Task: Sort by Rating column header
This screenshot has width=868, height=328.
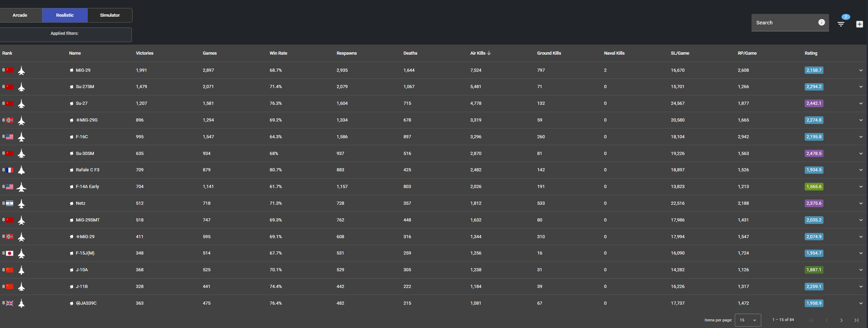Action: pyautogui.click(x=811, y=53)
